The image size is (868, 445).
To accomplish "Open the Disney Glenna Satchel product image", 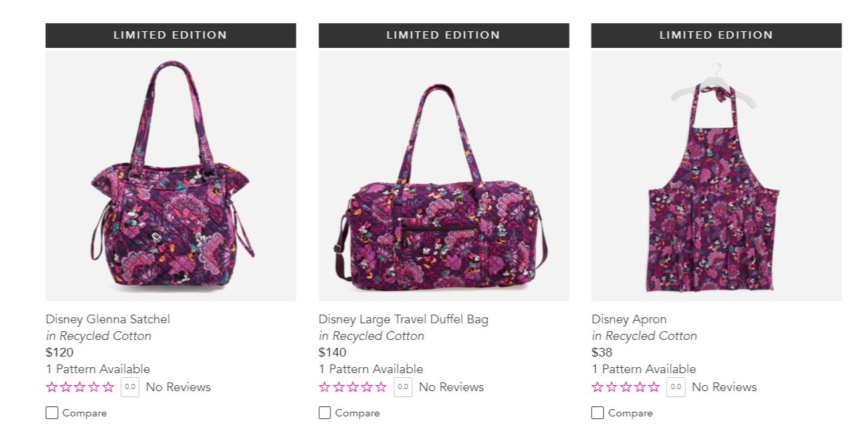I will (x=171, y=176).
